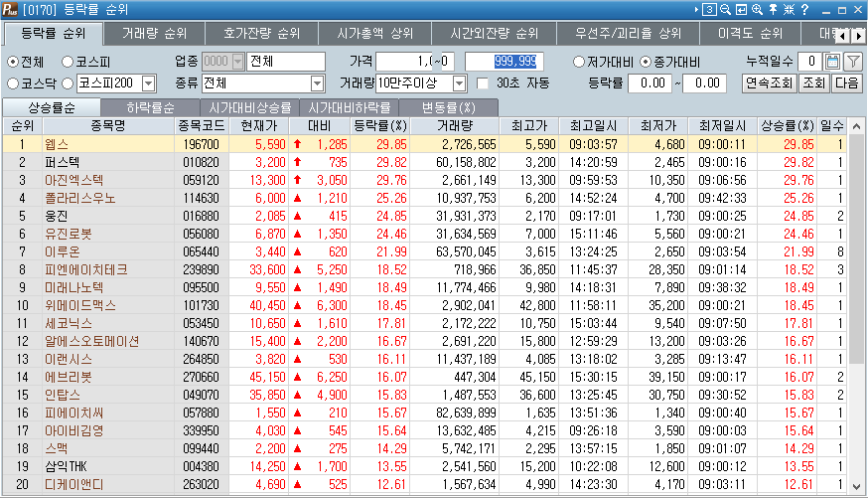
Task: Pin the window with the pushpin icon
Action: point(773,9)
